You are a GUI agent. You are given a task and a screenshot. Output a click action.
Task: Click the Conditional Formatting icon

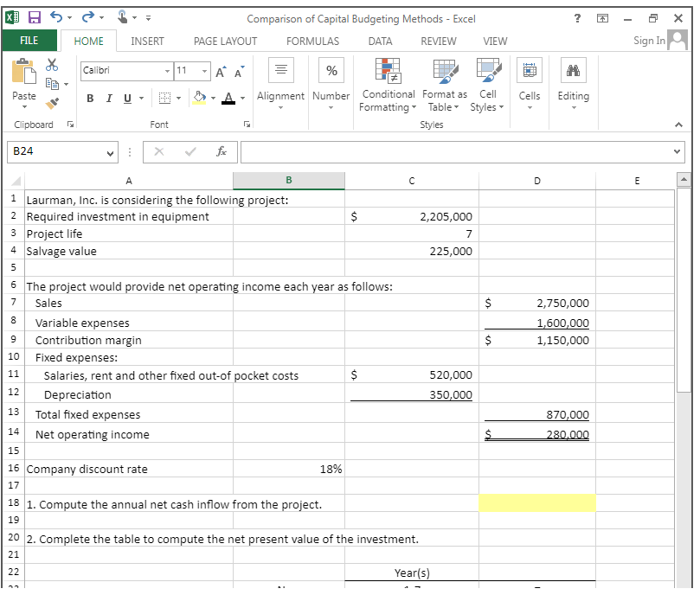[x=388, y=71]
